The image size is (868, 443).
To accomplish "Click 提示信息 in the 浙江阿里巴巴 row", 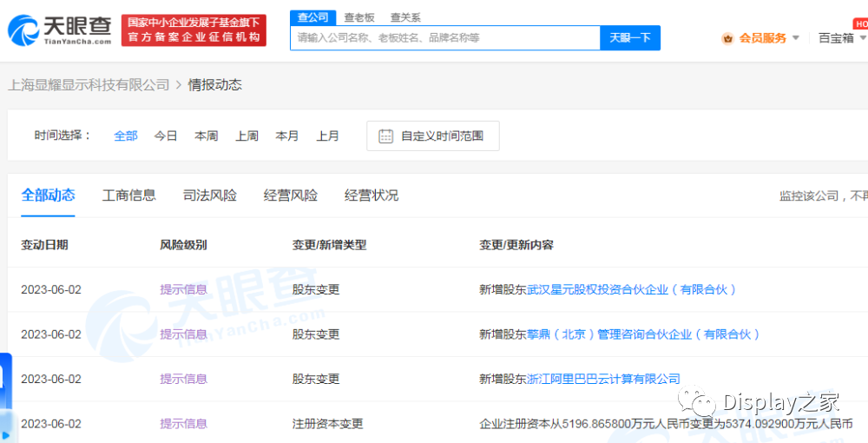I will tap(183, 380).
